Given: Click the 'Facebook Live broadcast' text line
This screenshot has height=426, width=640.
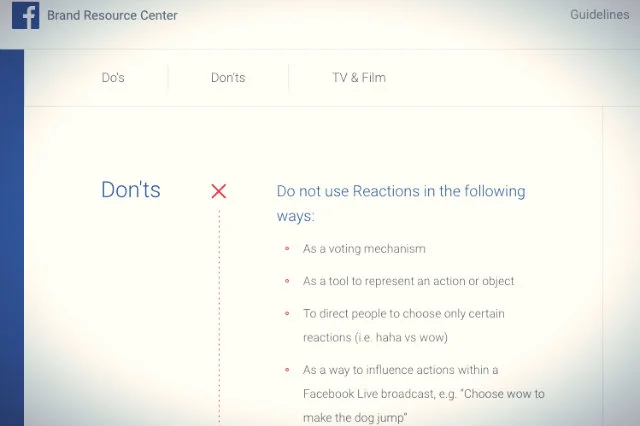Looking at the screenshot, I should [424, 394].
